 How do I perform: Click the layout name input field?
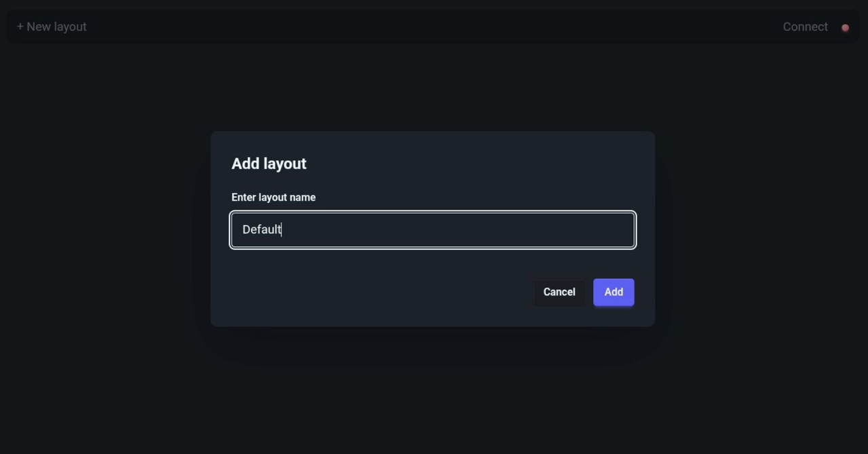pos(433,230)
